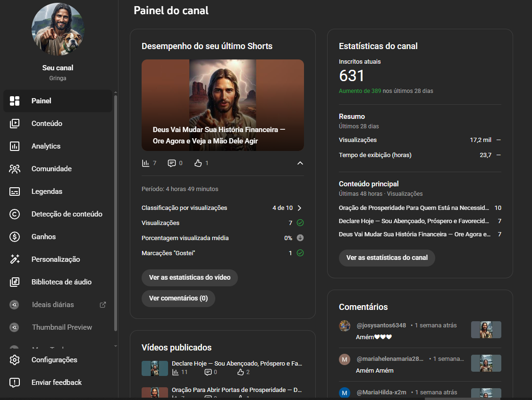
Task: Open Comunidade section
Action: pos(58,169)
